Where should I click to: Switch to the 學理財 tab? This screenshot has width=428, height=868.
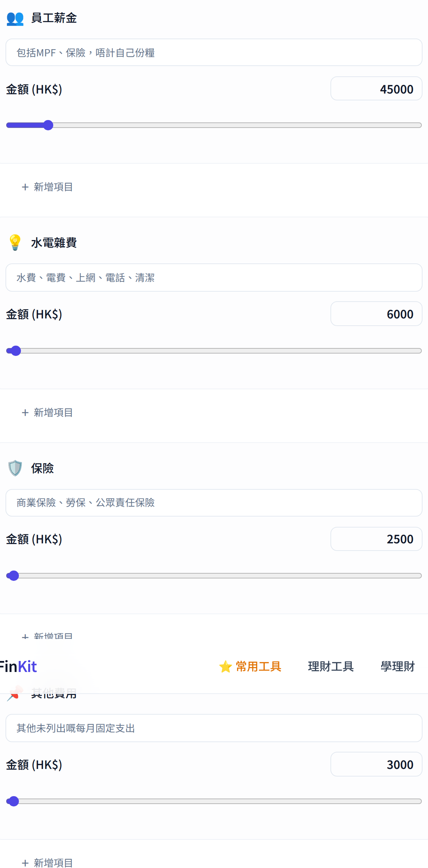click(x=398, y=666)
